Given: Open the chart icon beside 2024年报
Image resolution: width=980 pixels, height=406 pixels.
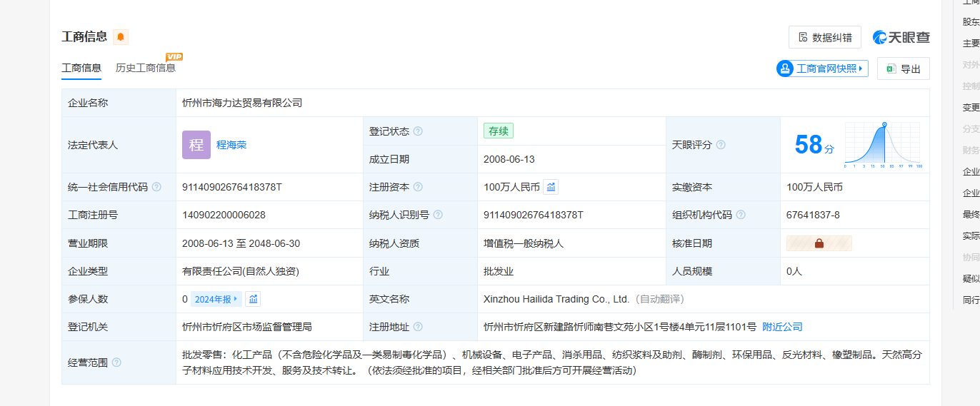Looking at the screenshot, I should click(254, 299).
